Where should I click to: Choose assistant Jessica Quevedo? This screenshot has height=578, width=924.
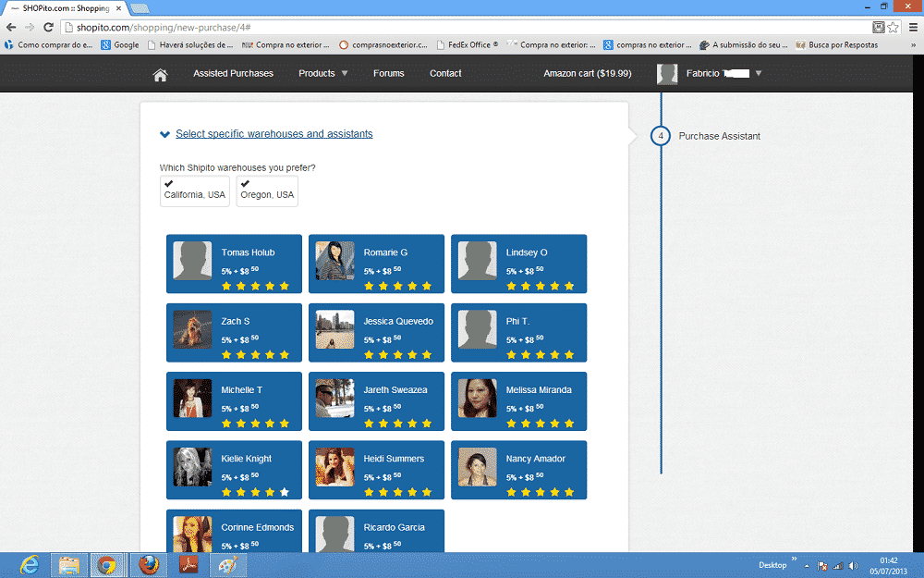[376, 332]
